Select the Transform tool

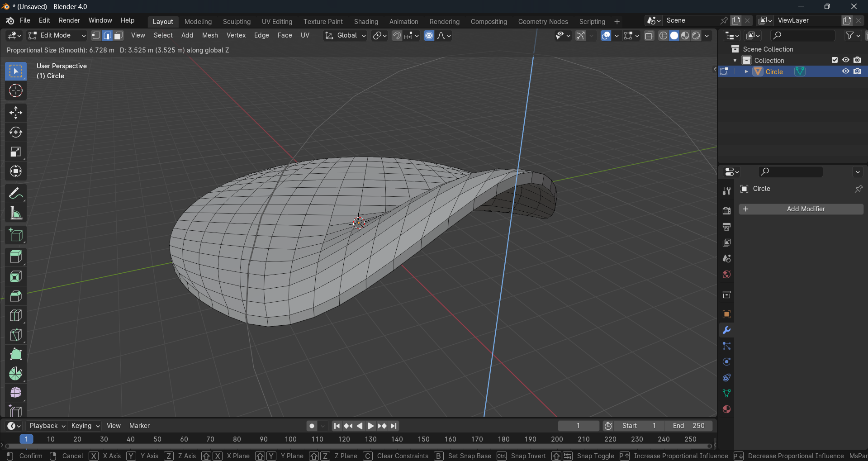coord(16,171)
